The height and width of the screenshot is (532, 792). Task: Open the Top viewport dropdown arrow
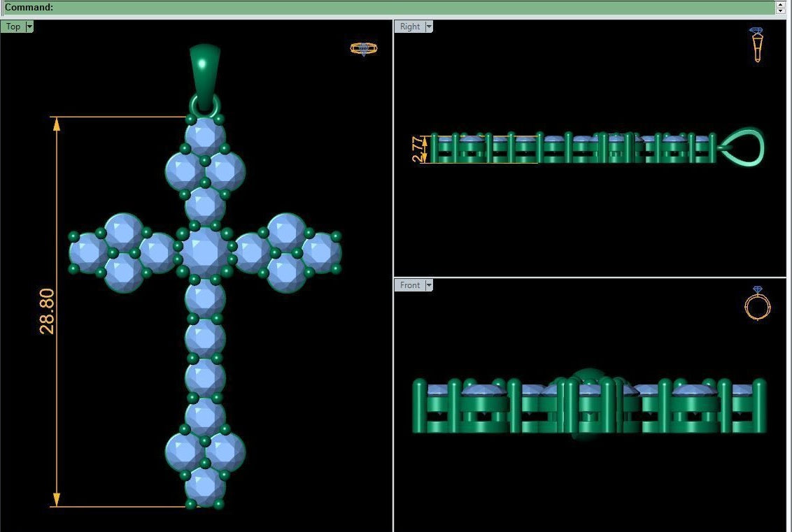tap(29, 27)
